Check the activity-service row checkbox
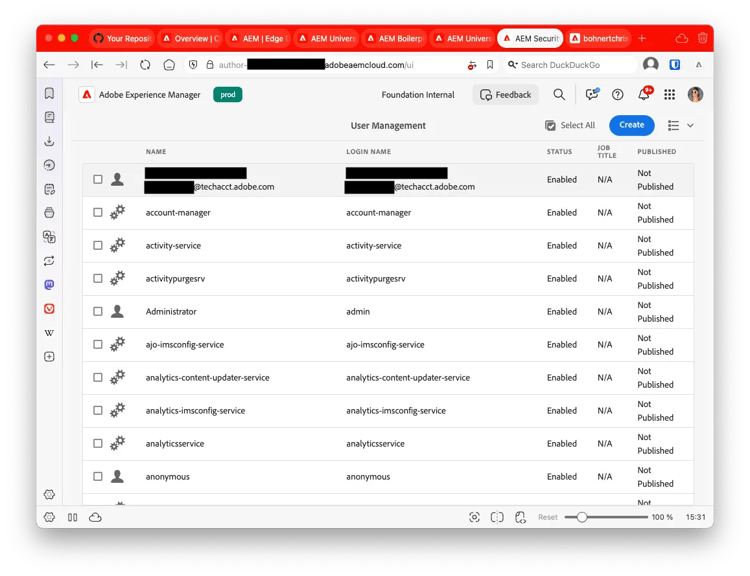 coord(98,245)
